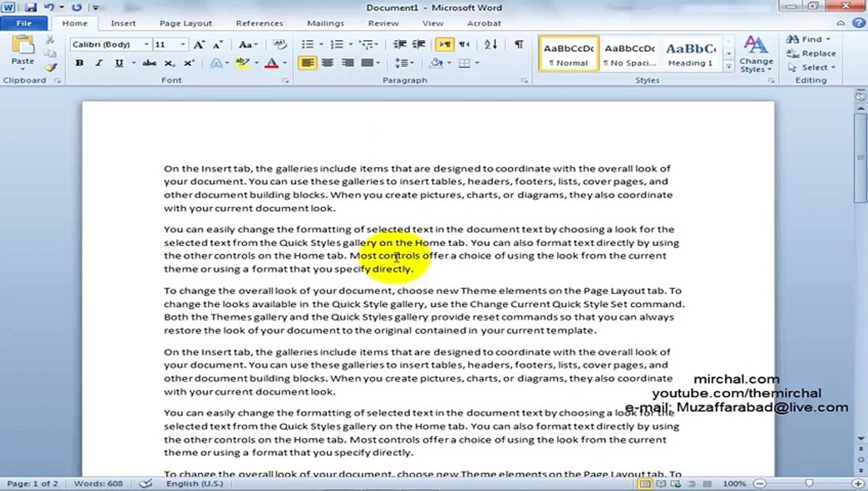Grow the font size
This screenshot has height=491, width=868.
[x=199, y=44]
